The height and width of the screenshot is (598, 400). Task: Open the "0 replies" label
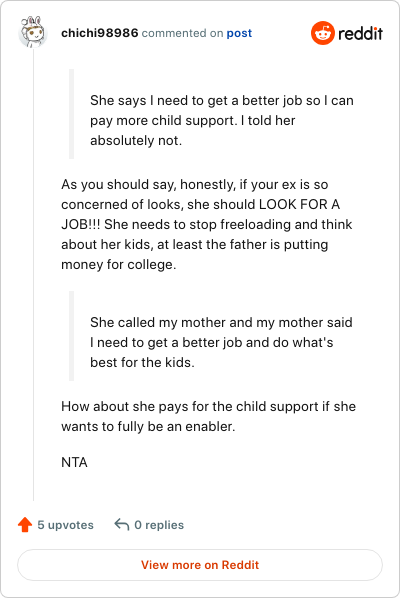(159, 525)
